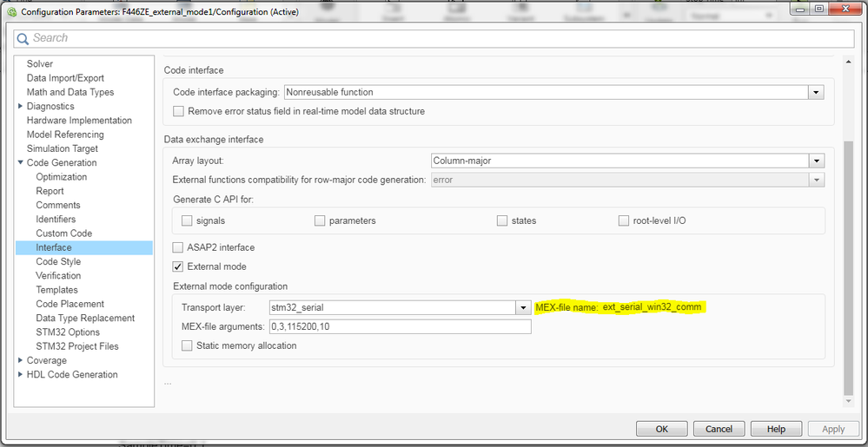Open Help for configuration parameters

point(776,429)
